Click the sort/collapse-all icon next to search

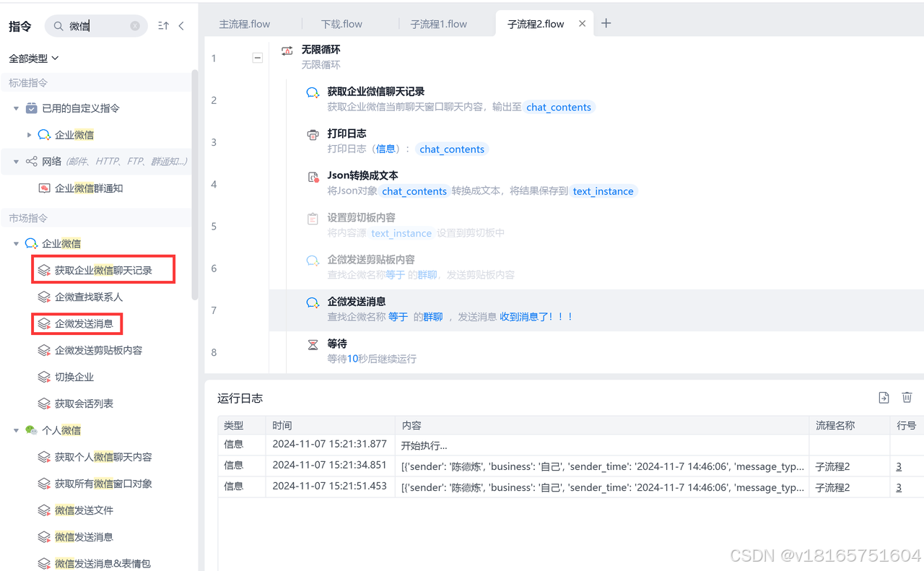(163, 26)
